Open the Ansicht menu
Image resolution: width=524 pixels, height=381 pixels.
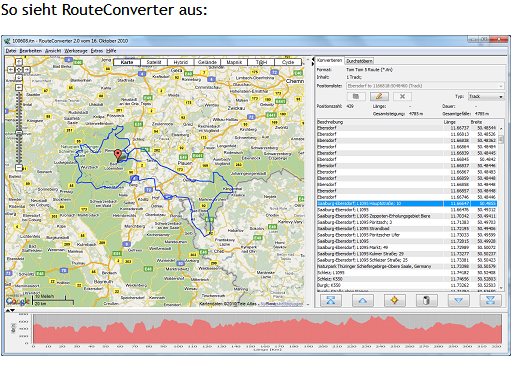tap(53, 51)
